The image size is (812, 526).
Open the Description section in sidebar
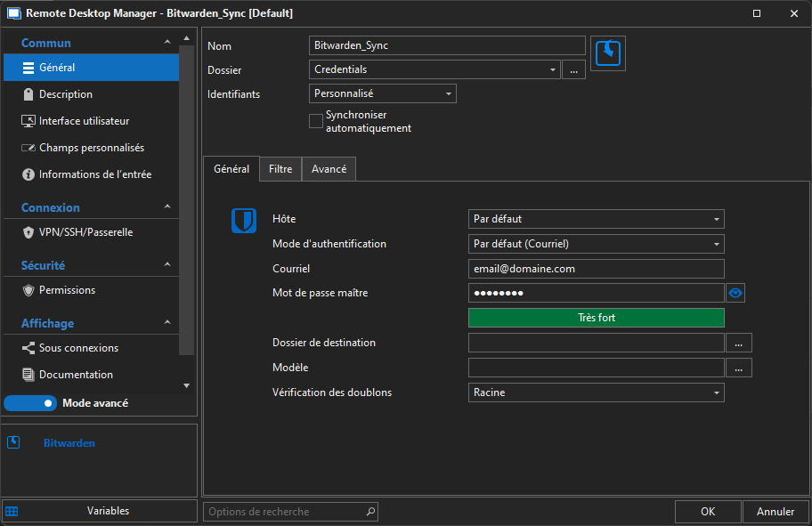click(x=65, y=94)
